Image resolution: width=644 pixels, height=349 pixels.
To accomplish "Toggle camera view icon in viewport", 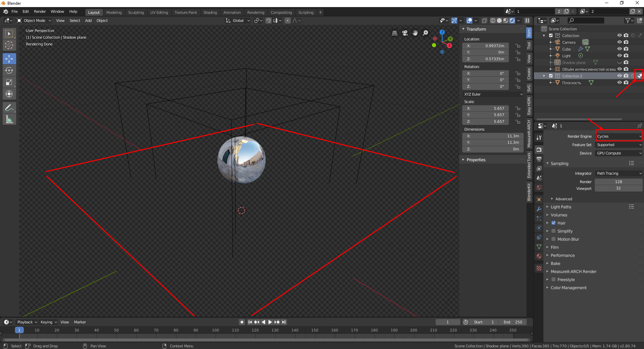I will [x=405, y=33].
